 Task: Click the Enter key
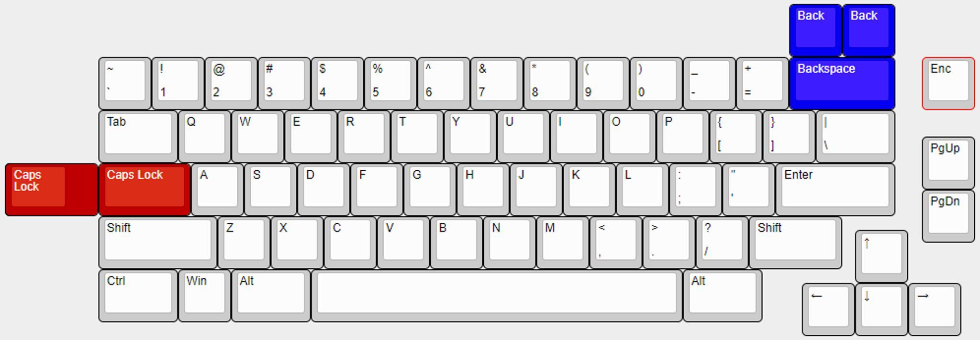pos(835,190)
